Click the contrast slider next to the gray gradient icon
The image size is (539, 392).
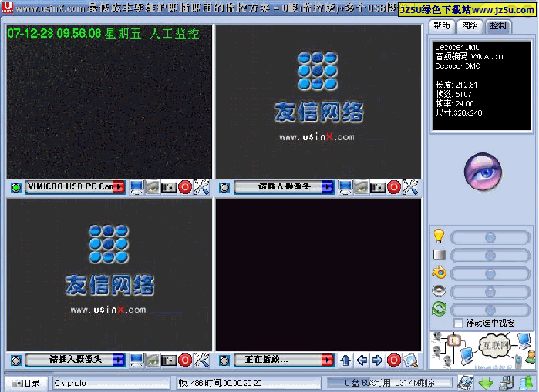[490, 256]
